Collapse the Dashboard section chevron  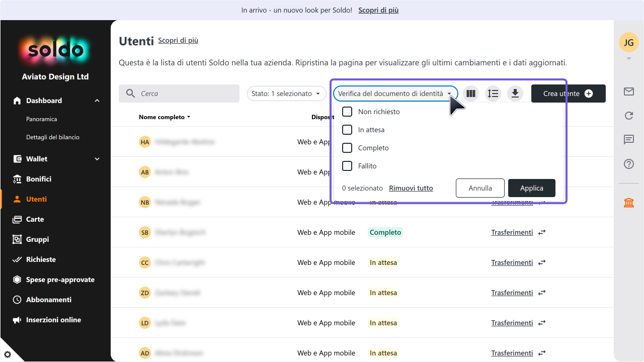tap(97, 101)
